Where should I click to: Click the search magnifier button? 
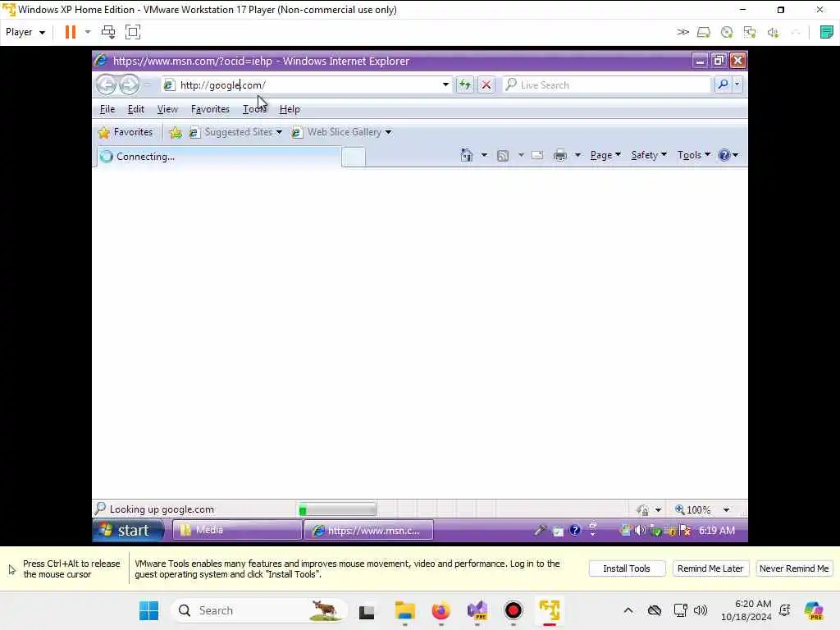point(723,84)
